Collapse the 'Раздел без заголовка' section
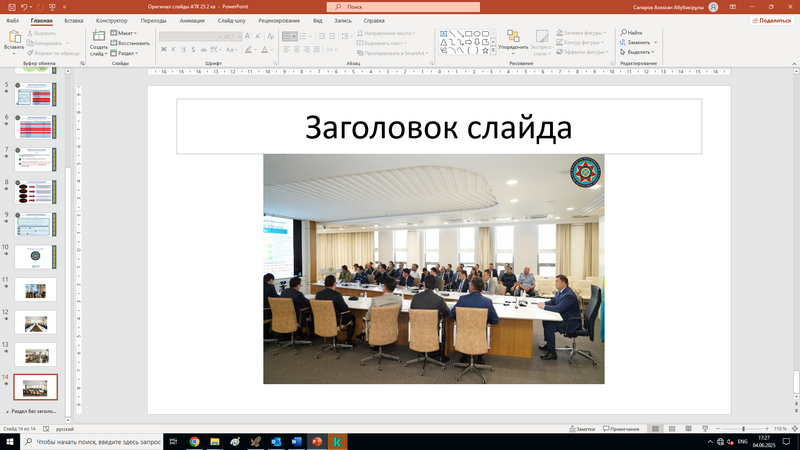This screenshot has height=450, width=800. pyautogui.click(x=7, y=411)
